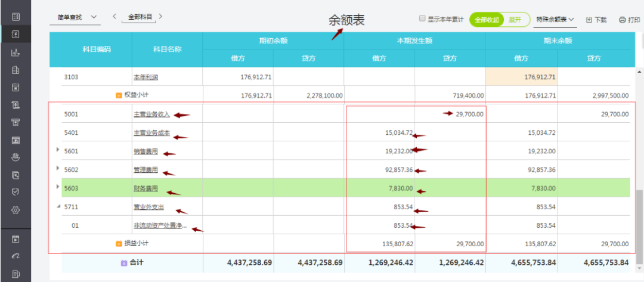Click the download icon next to 下载

(589, 19)
